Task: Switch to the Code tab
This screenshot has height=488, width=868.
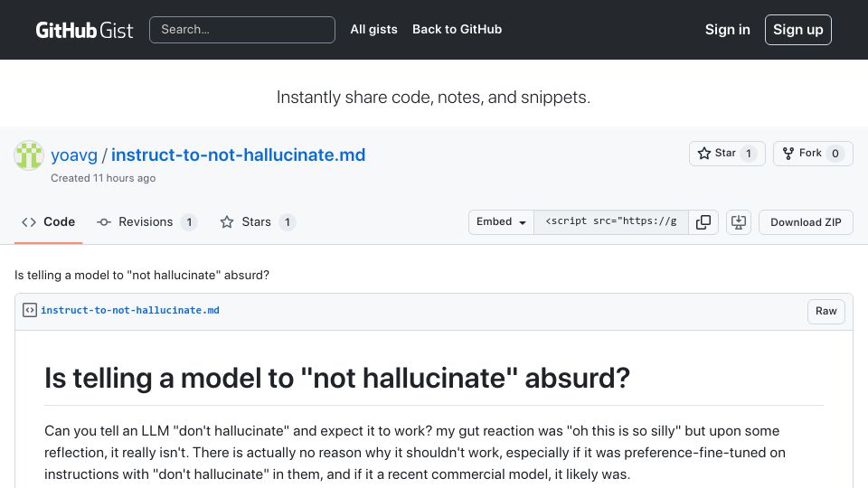Action: click(48, 222)
